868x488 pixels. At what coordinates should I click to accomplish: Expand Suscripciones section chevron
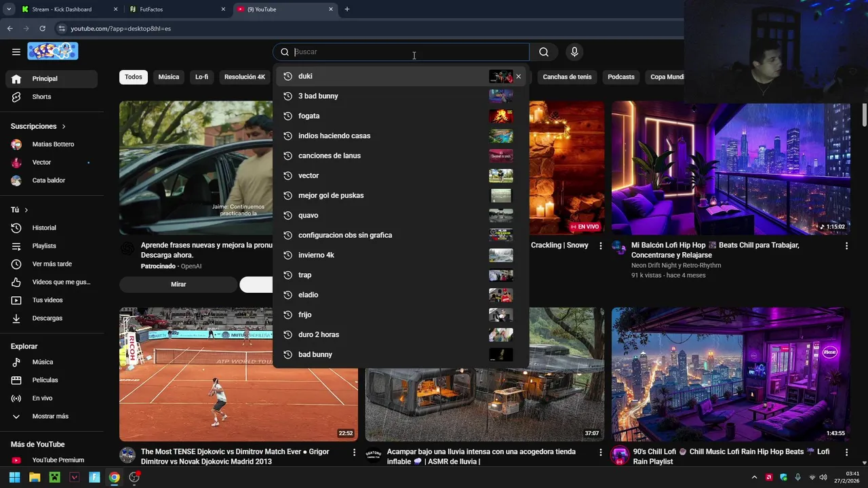point(64,127)
